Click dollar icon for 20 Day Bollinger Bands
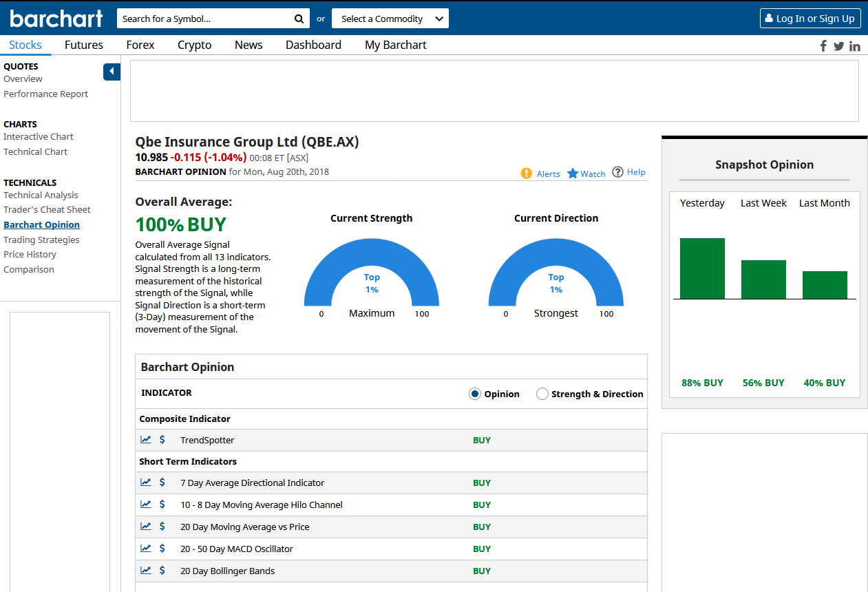 (x=162, y=571)
